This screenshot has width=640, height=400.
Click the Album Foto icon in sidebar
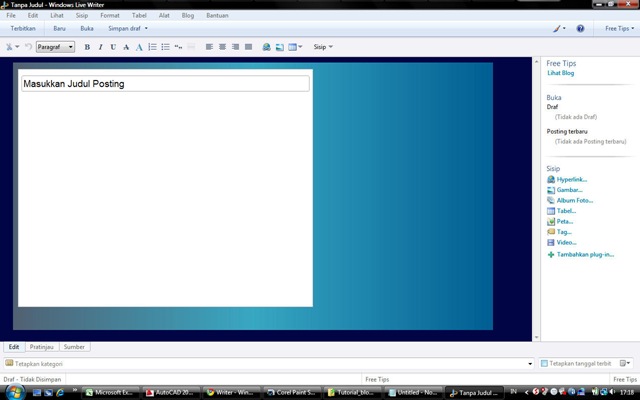[551, 200]
